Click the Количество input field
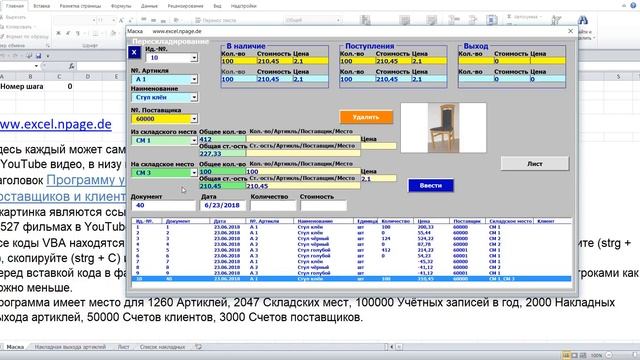 pyautogui.click(x=273, y=205)
